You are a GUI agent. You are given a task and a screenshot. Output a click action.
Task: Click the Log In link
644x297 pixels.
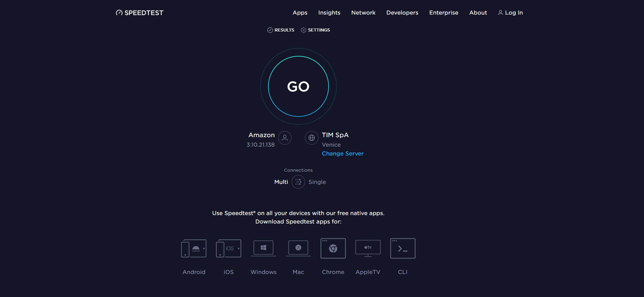click(x=510, y=13)
